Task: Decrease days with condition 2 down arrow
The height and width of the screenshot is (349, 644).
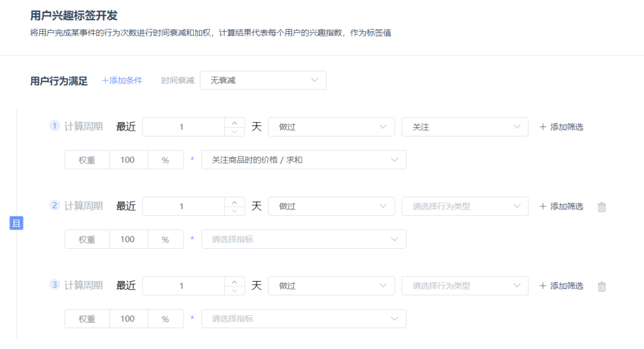Action: point(234,211)
